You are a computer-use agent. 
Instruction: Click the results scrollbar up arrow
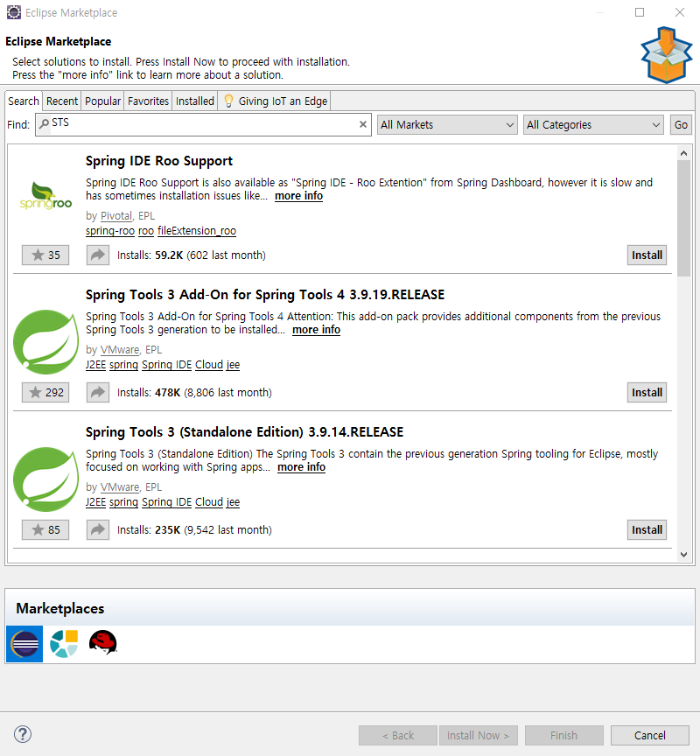[x=683, y=153]
